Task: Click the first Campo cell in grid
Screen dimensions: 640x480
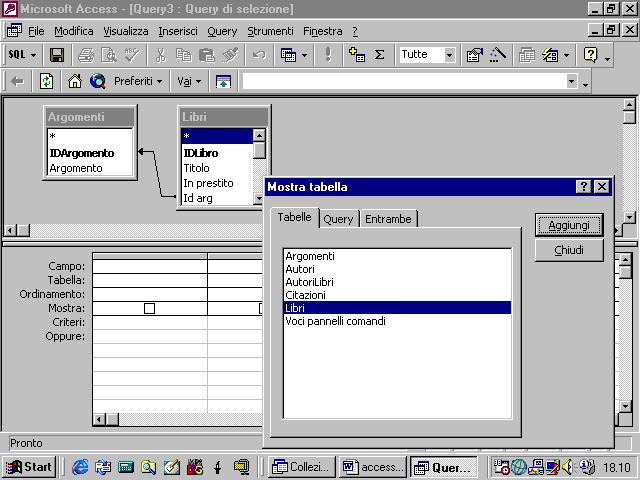Action: point(150,266)
